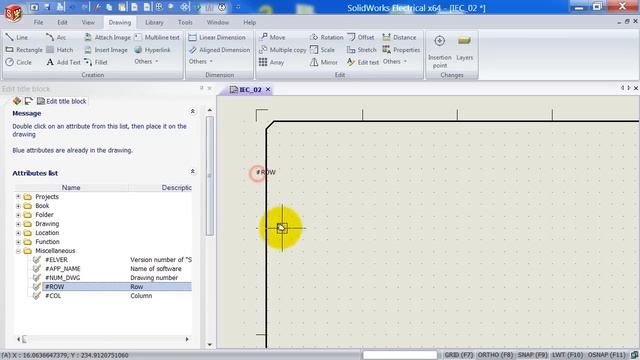Choose the Hatch tool
Viewport: 640px width, 360px height.
(60, 50)
